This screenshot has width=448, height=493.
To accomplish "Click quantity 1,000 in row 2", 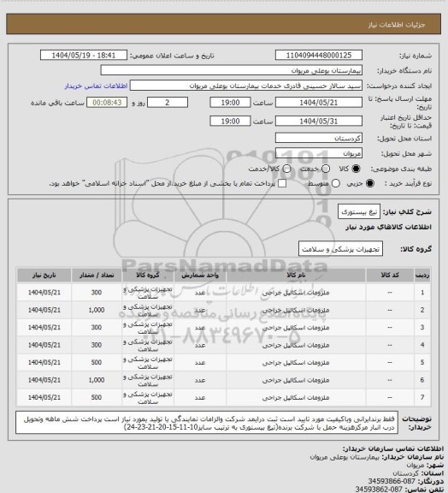I will tap(97, 310).
